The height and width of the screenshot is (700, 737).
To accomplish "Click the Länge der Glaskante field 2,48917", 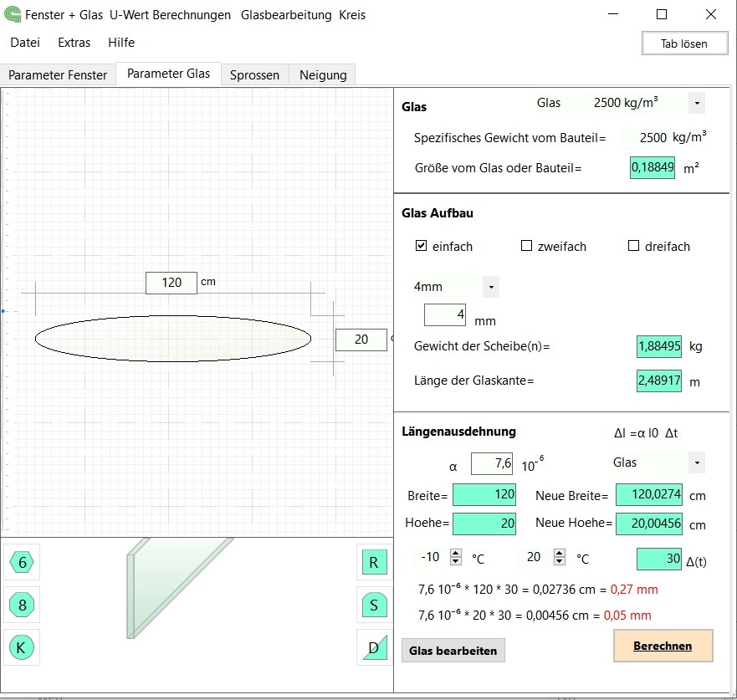I will 659,381.
